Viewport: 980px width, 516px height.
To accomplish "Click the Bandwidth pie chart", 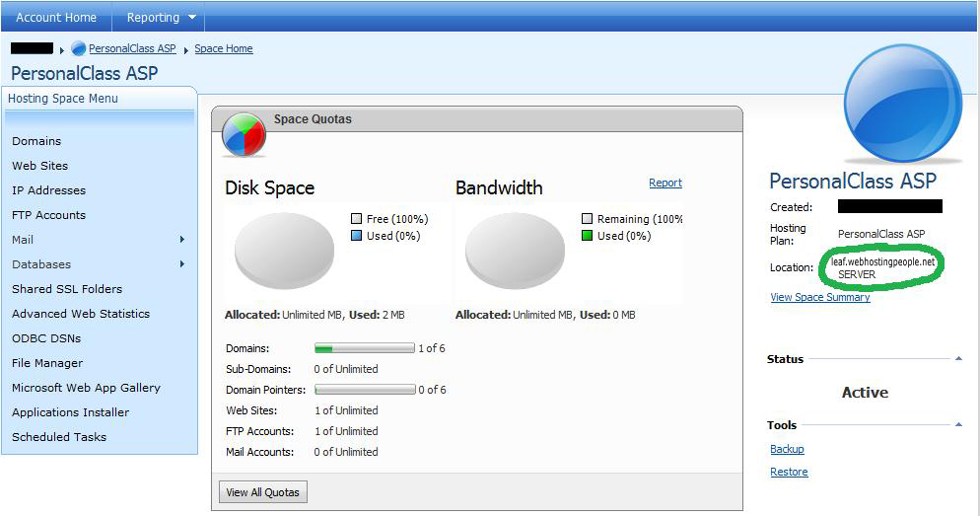I will click(515, 251).
